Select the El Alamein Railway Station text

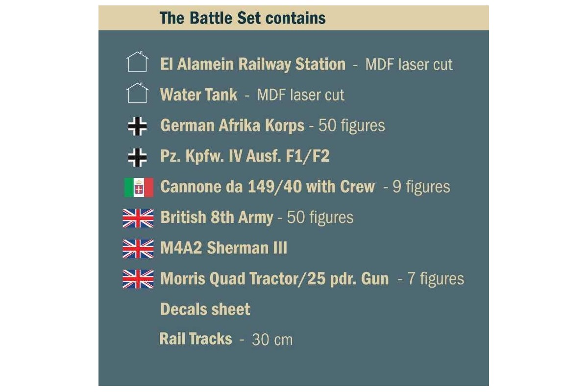[x=253, y=65]
